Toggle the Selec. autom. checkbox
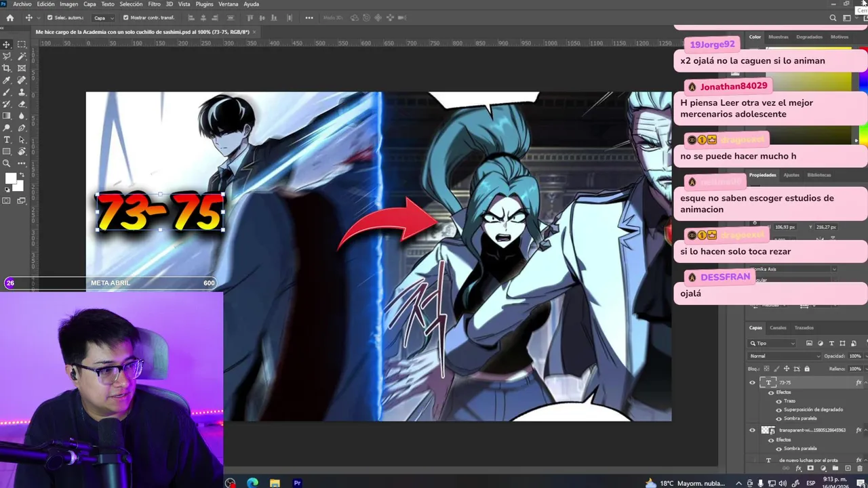The width and height of the screenshot is (868, 488). coord(50,18)
